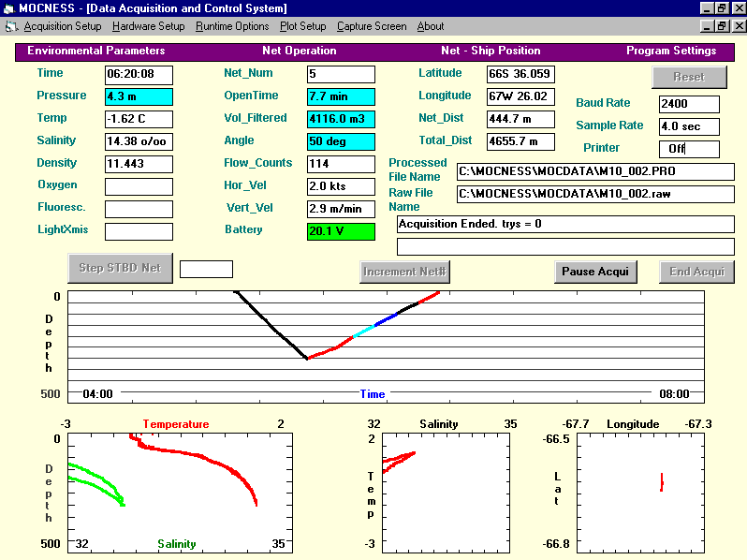Click the green Battery field showing 20.1 V
The image size is (747, 560).
click(x=341, y=231)
